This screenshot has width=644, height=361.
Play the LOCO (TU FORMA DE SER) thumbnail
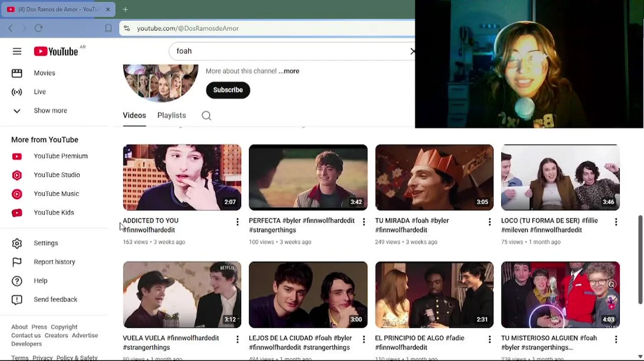pyautogui.click(x=560, y=177)
